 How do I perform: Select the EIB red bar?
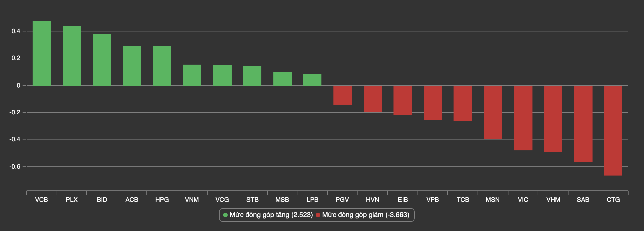point(403,100)
